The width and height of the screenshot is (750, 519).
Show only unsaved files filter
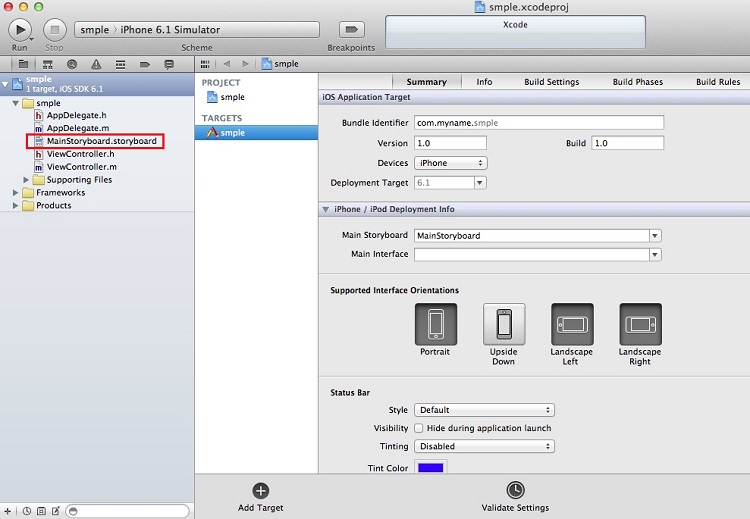[x=56, y=511]
